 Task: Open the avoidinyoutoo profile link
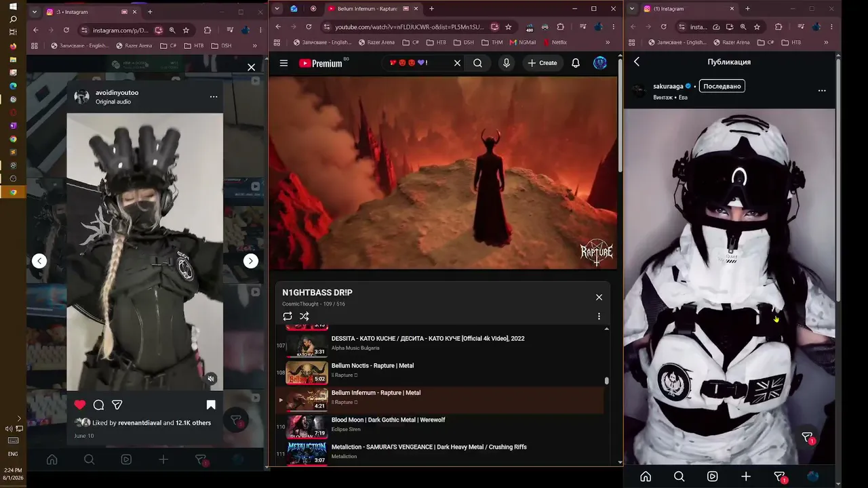pos(117,92)
